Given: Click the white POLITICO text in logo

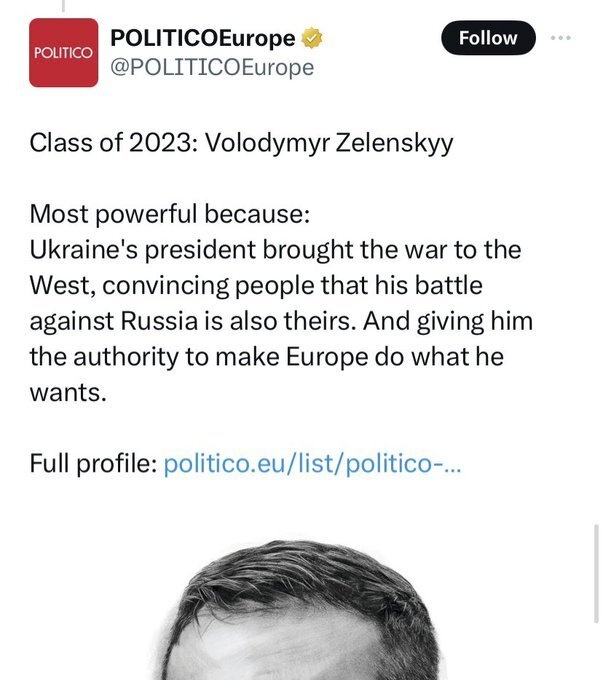Looking at the screenshot, I should (x=63, y=53).
